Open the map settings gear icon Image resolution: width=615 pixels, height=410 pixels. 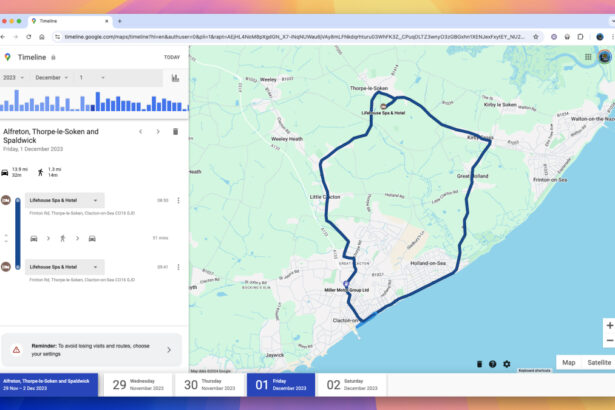pos(507,364)
